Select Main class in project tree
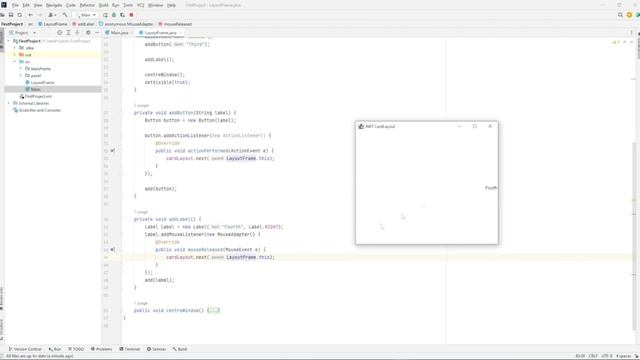The width and height of the screenshot is (640, 360). 33,89
